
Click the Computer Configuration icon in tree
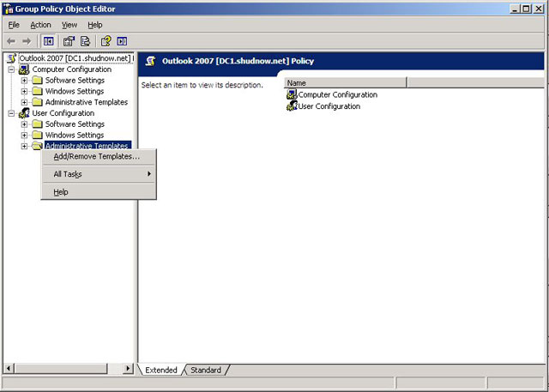coord(24,69)
